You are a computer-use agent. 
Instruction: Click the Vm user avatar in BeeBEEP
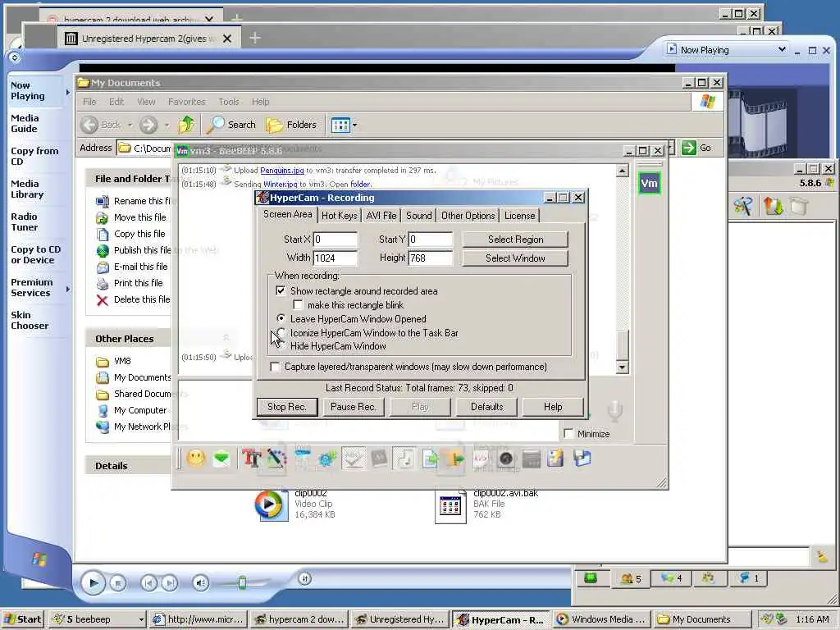(x=649, y=183)
